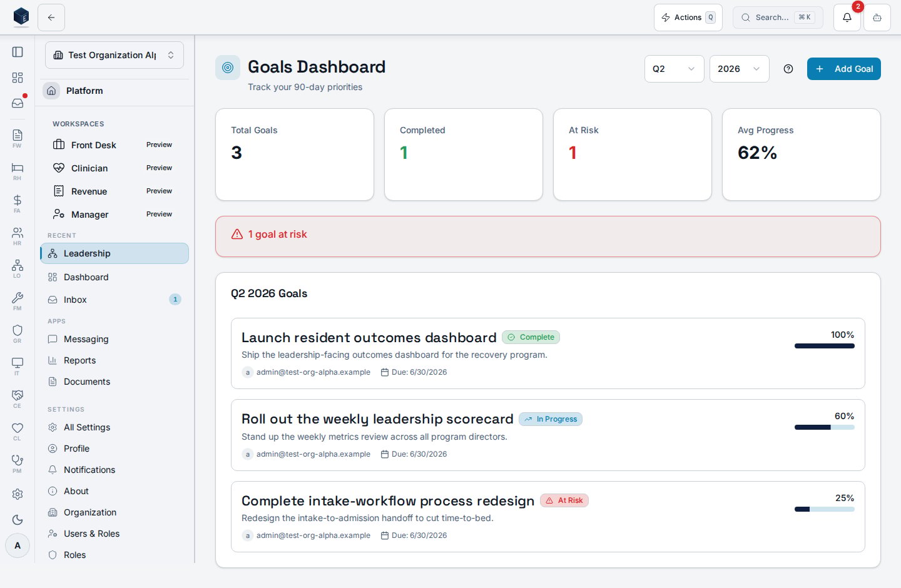Click the Search field
Screen dimensions: 901x588
(x=778, y=18)
